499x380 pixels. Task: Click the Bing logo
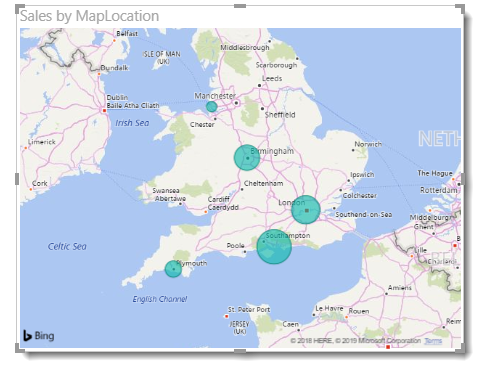(x=39, y=336)
